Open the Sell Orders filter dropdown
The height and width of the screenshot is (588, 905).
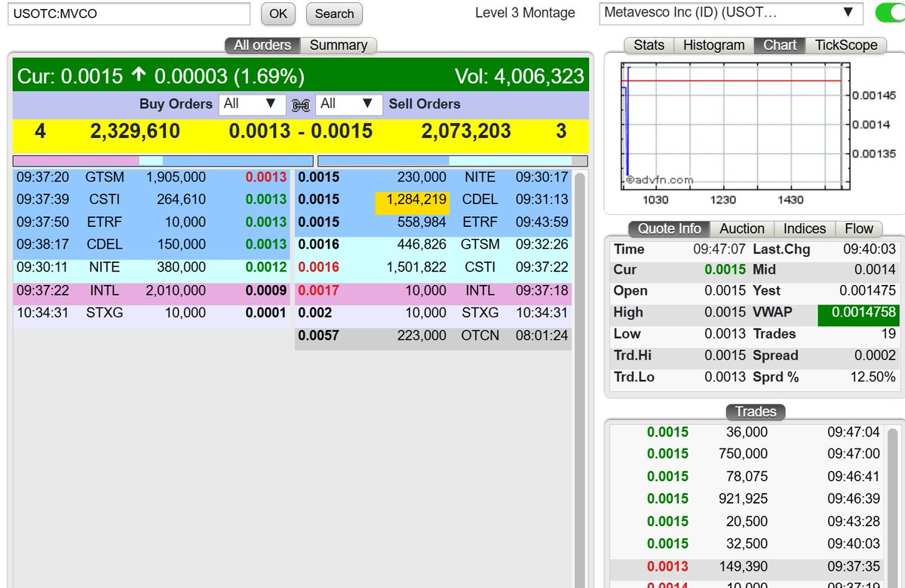[348, 105]
